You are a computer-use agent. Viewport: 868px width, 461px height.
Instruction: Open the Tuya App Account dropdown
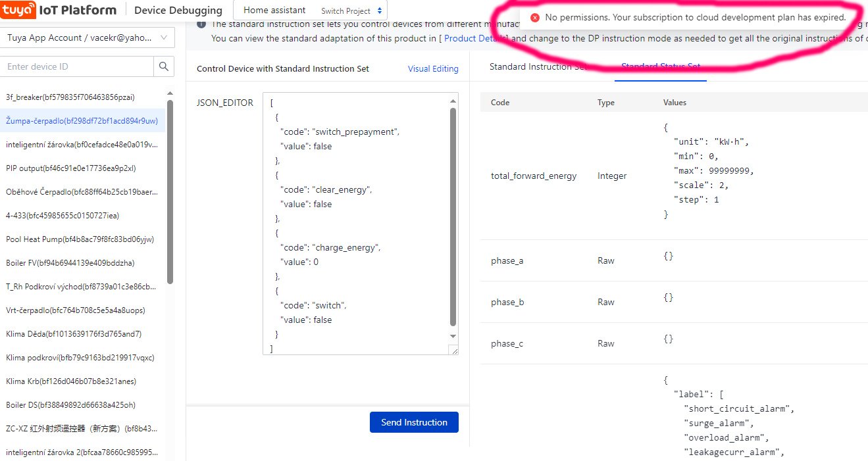click(x=164, y=38)
